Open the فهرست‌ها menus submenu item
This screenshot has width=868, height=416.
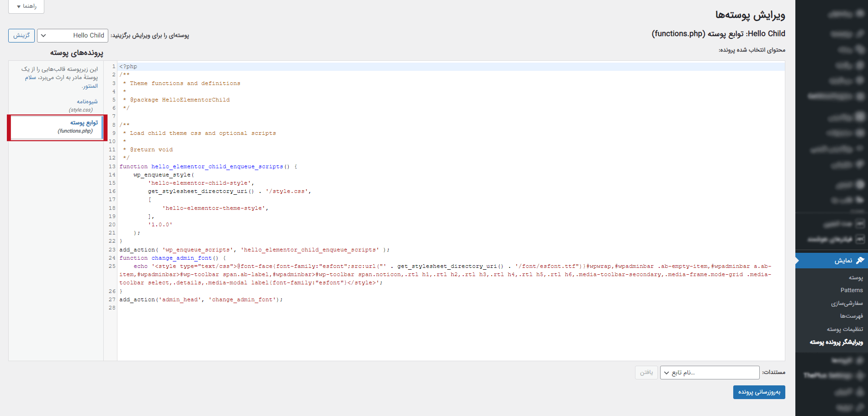pyautogui.click(x=851, y=316)
